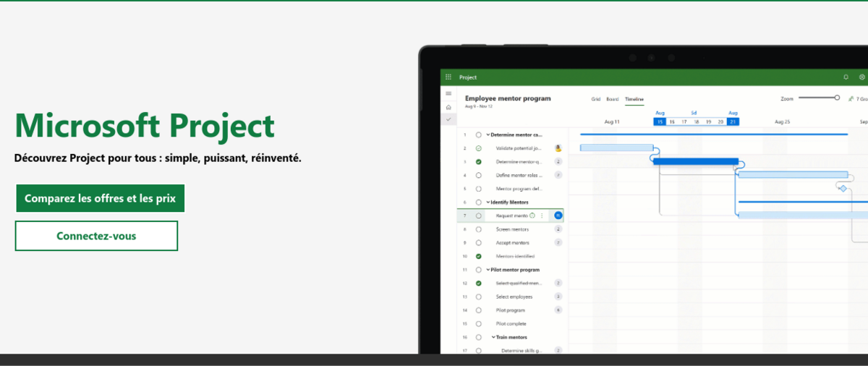Click assignee count badge on Pilot program row
Image resolution: width=868 pixels, height=366 pixels.
click(x=558, y=310)
